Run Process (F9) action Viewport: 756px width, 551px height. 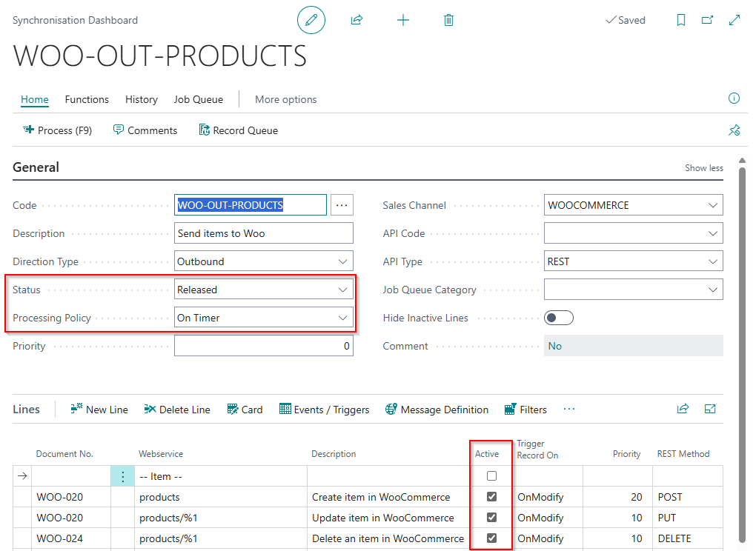[57, 130]
